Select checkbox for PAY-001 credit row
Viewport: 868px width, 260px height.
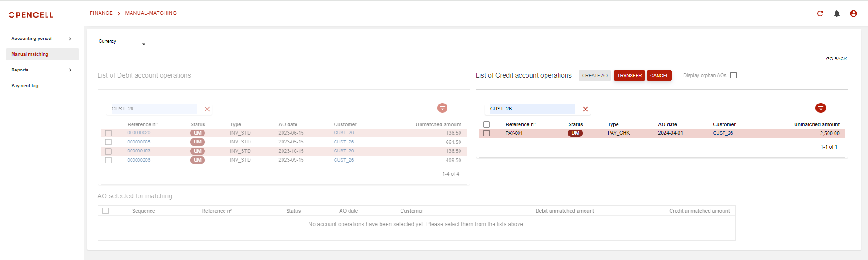(x=487, y=133)
